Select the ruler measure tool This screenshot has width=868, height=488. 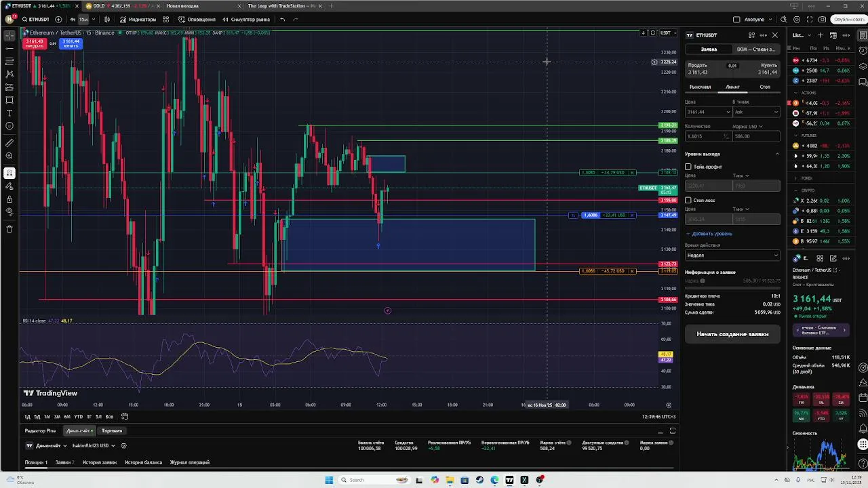[x=9, y=143]
